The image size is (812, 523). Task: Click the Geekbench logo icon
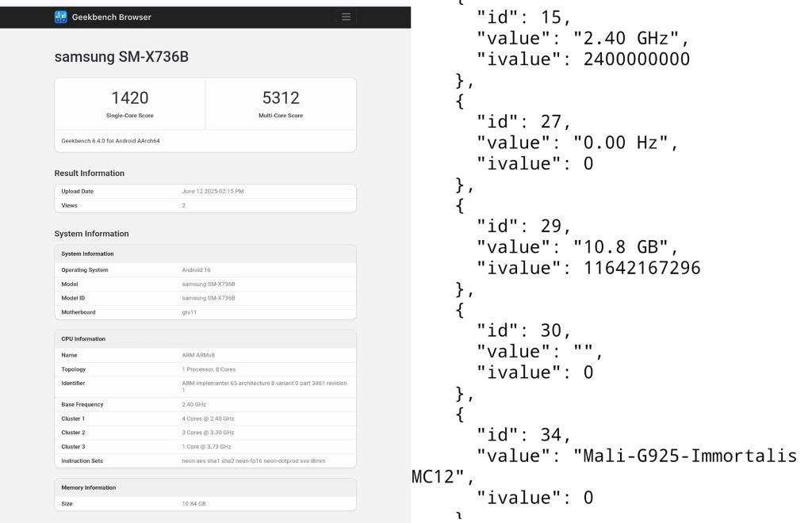point(60,17)
